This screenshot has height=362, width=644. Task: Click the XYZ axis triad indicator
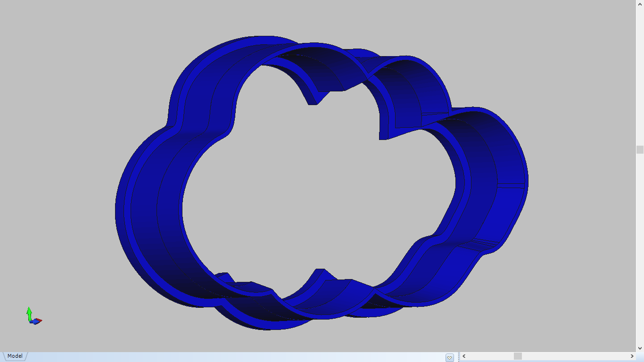33,316
